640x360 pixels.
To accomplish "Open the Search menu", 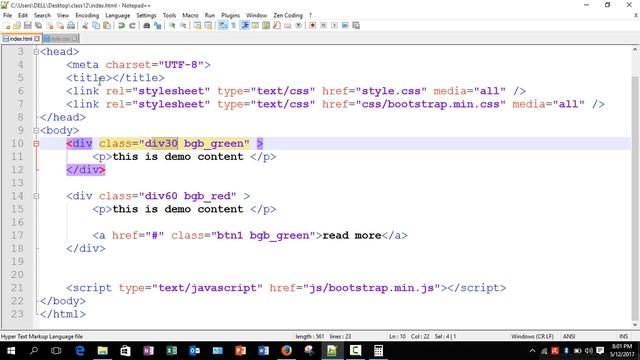I will [x=42, y=15].
